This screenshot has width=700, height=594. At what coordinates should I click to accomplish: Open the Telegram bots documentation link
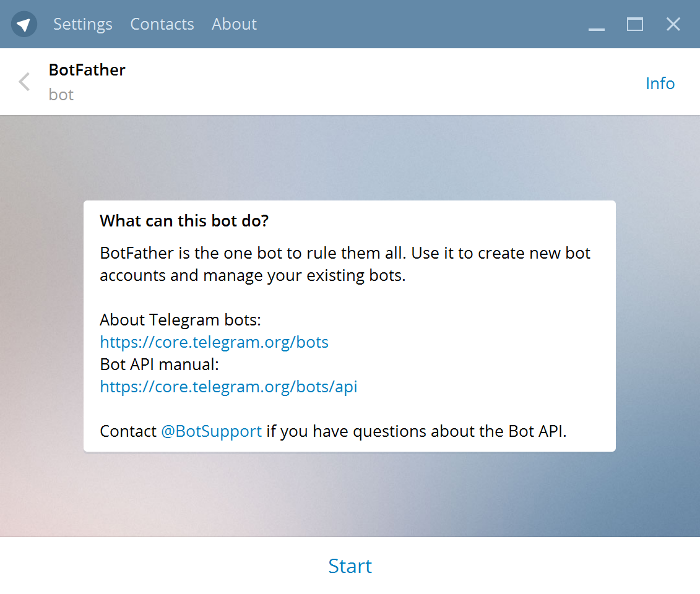click(x=214, y=342)
